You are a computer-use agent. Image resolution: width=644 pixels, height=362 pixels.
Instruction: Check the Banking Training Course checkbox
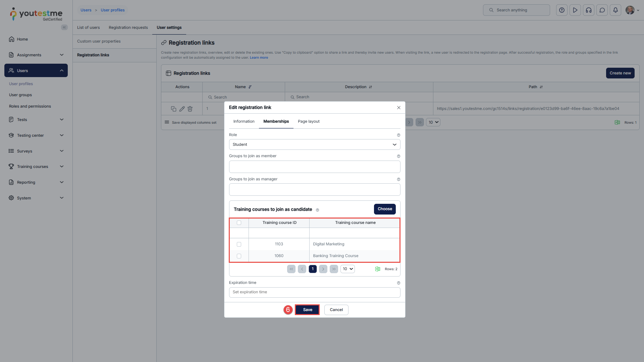(239, 256)
